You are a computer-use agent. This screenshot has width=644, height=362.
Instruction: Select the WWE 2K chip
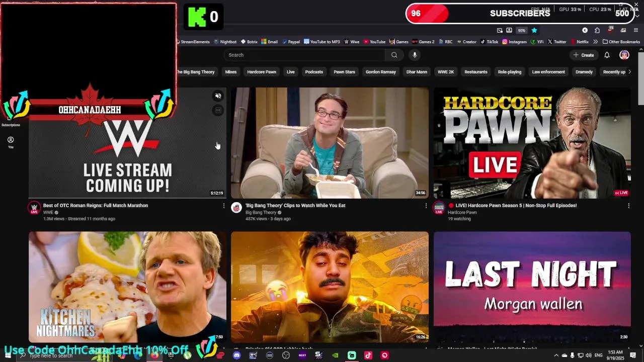click(446, 72)
